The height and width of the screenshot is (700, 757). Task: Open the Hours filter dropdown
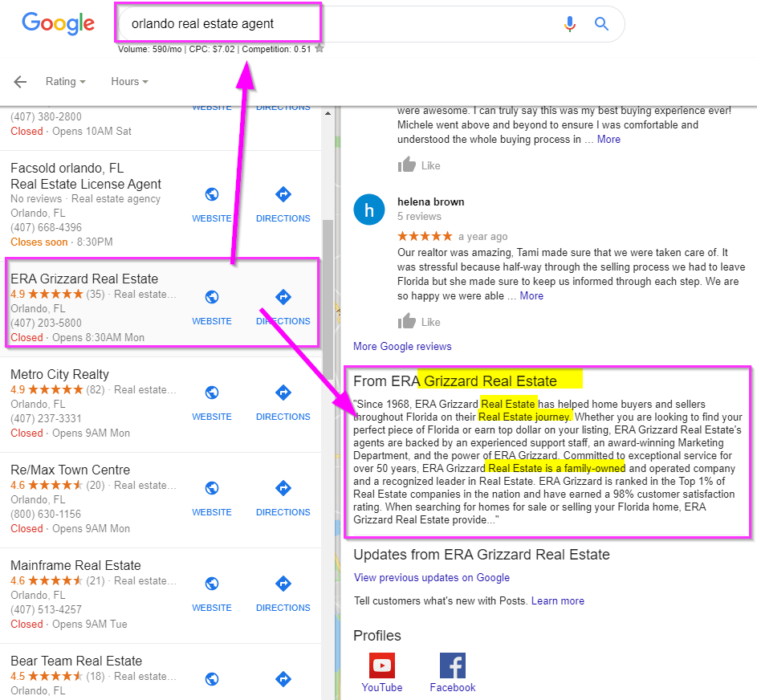coord(129,82)
